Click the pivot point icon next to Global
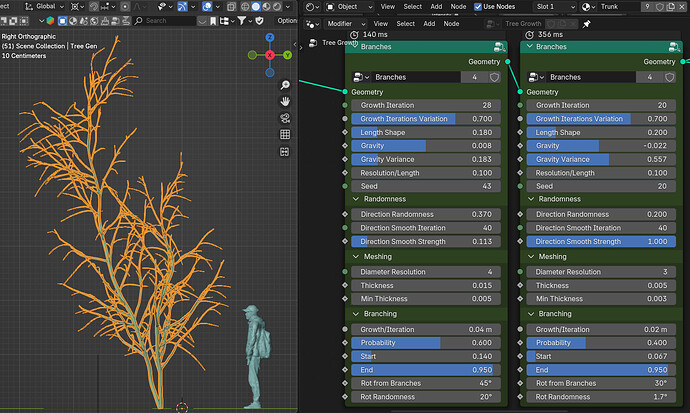690x413 pixels. [75, 7]
